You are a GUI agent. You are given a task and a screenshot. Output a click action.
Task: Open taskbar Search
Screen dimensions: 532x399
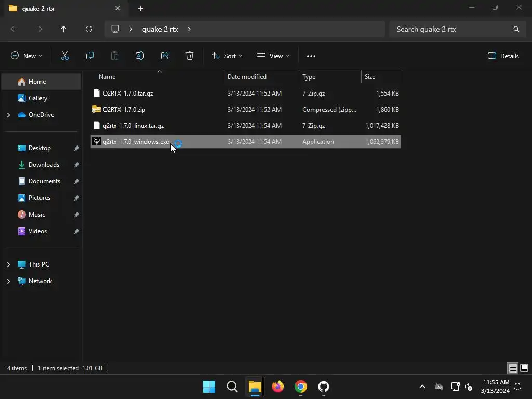(232, 387)
